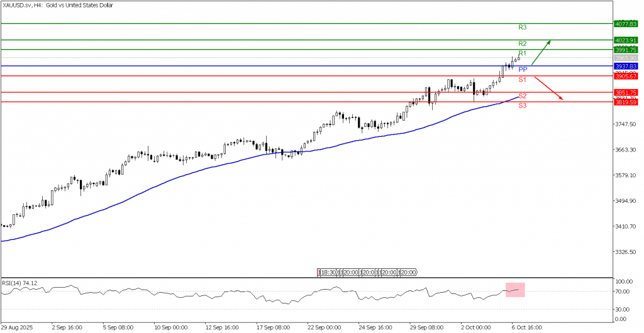Click the pink highlighted box in RSI panel
Viewport: 644px width, 333px height.
pyautogui.click(x=514, y=290)
